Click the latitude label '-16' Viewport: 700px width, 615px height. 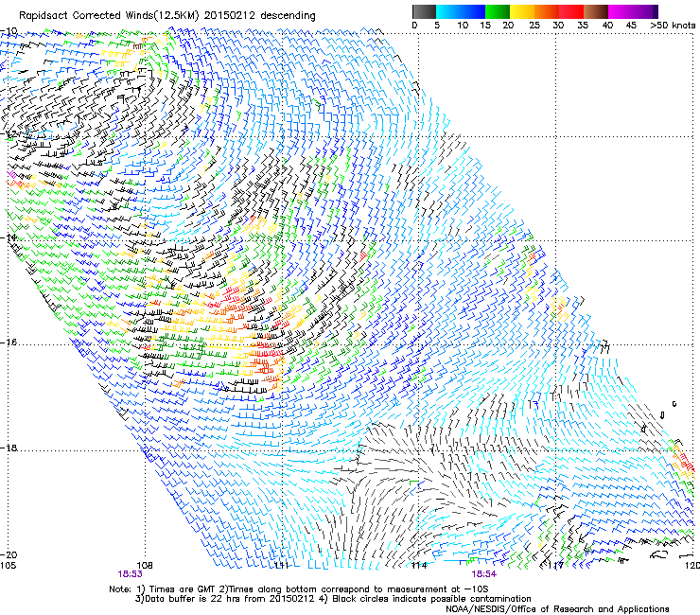click(9, 343)
